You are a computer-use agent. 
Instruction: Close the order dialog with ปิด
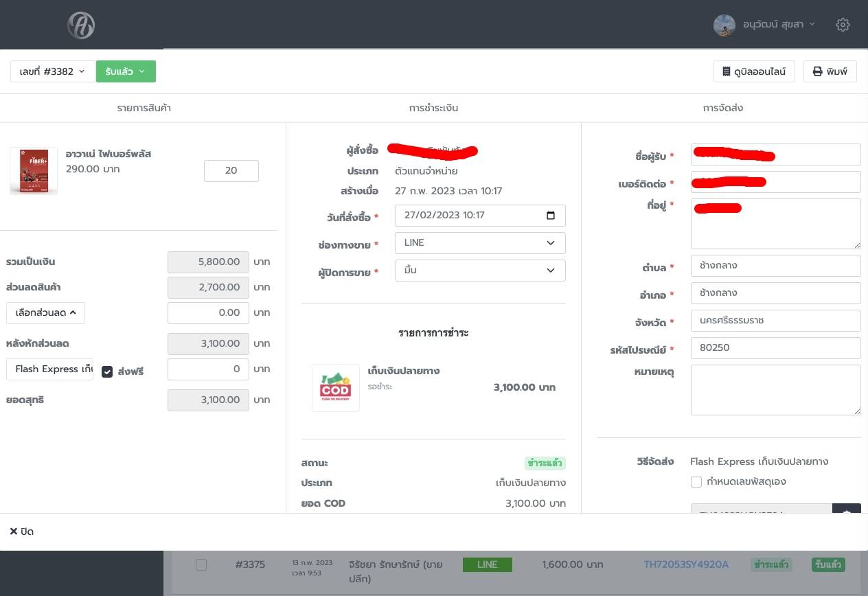[22, 531]
